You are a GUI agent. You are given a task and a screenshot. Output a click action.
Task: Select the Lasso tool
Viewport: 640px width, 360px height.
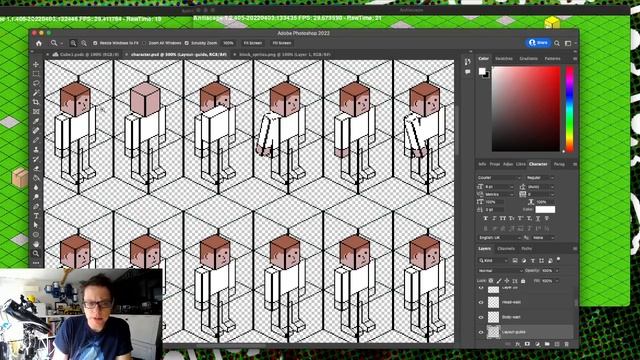pos(36,83)
